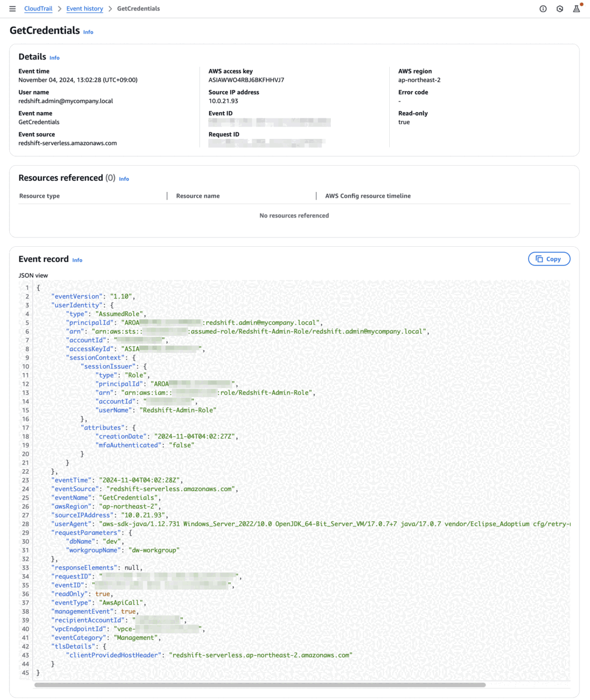Open Info link beside Event record
The image size is (590, 700).
pos(77,260)
